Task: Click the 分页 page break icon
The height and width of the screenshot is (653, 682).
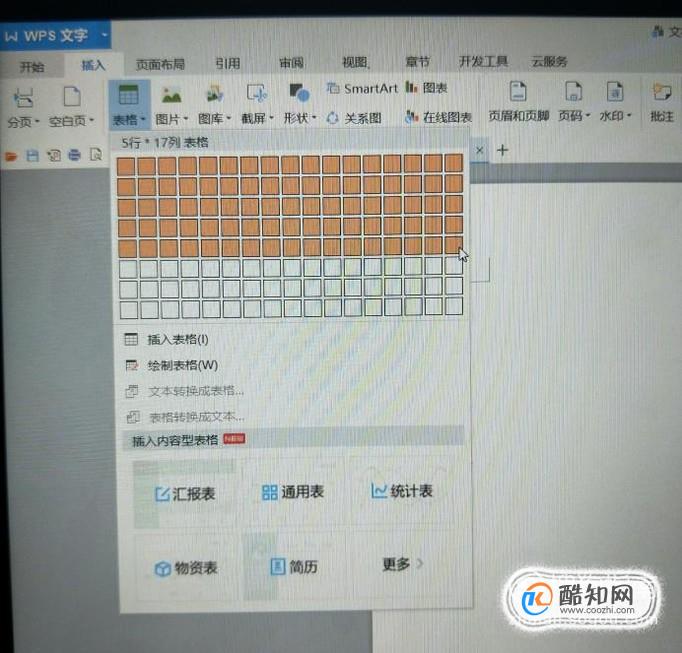Action: (x=23, y=97)
